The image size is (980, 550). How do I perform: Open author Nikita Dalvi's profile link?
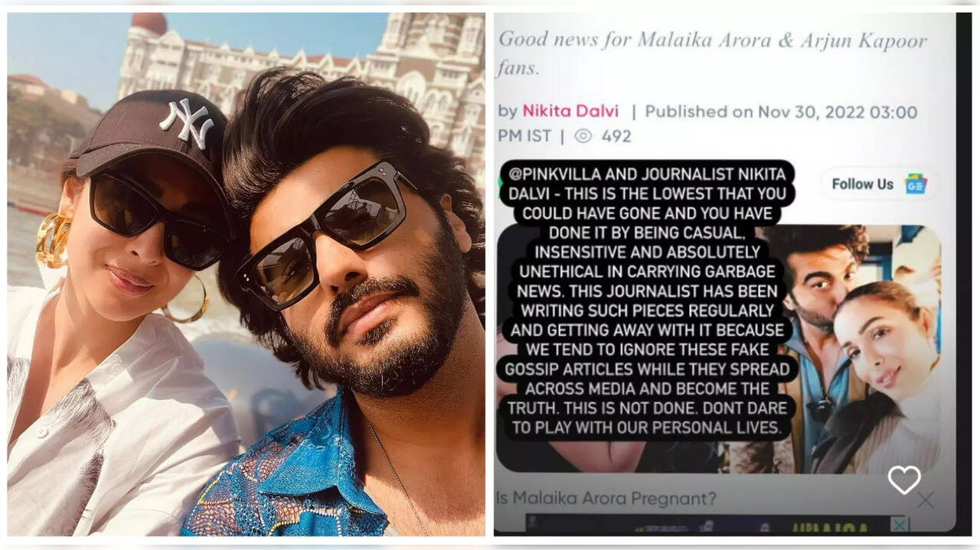click(570, 111)
